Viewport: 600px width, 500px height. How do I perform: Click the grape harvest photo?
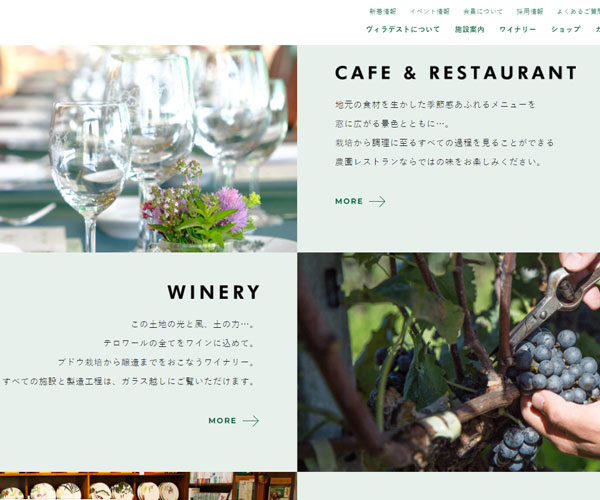tap(449, 362)
